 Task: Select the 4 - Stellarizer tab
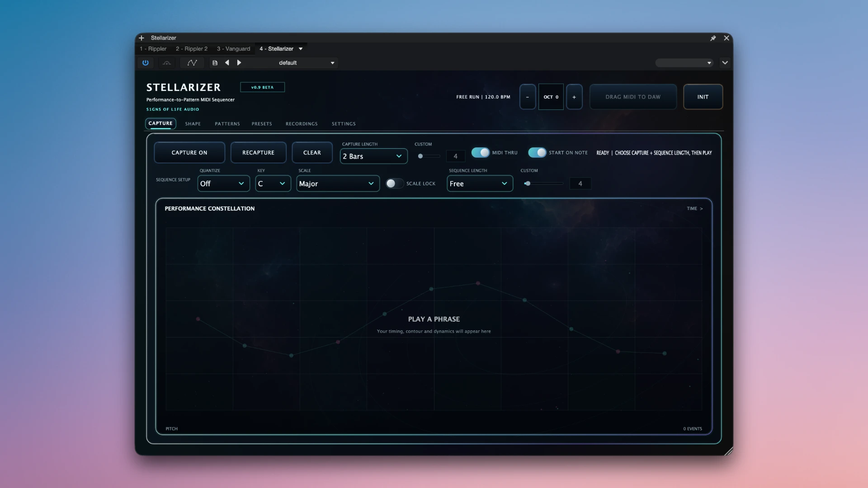click(276, 49)
